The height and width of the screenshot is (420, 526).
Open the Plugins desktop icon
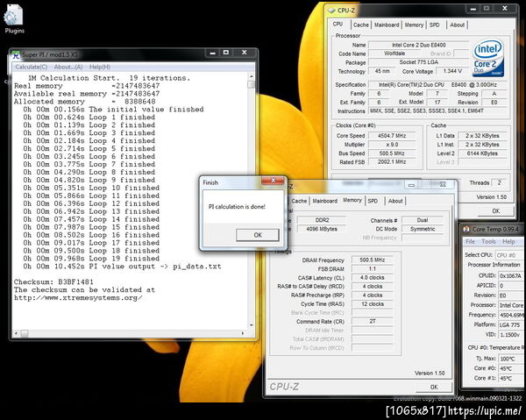tap(14, 18)
